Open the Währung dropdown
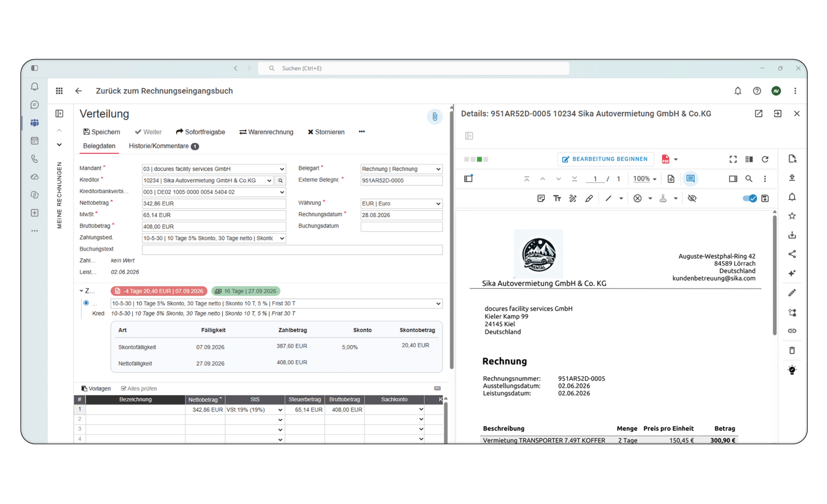The height and width of the screenshot is (504, 827). tap(402, 204)
